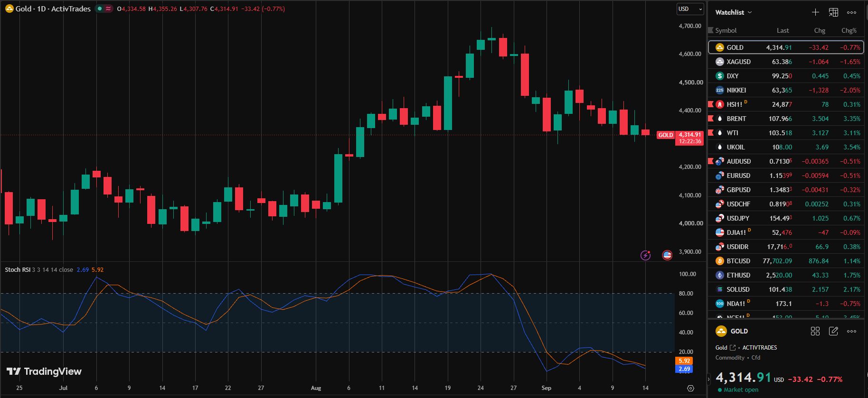868x398 pixels.
Task: Toggle the red flag on BRENT
Action: [711, 118]
